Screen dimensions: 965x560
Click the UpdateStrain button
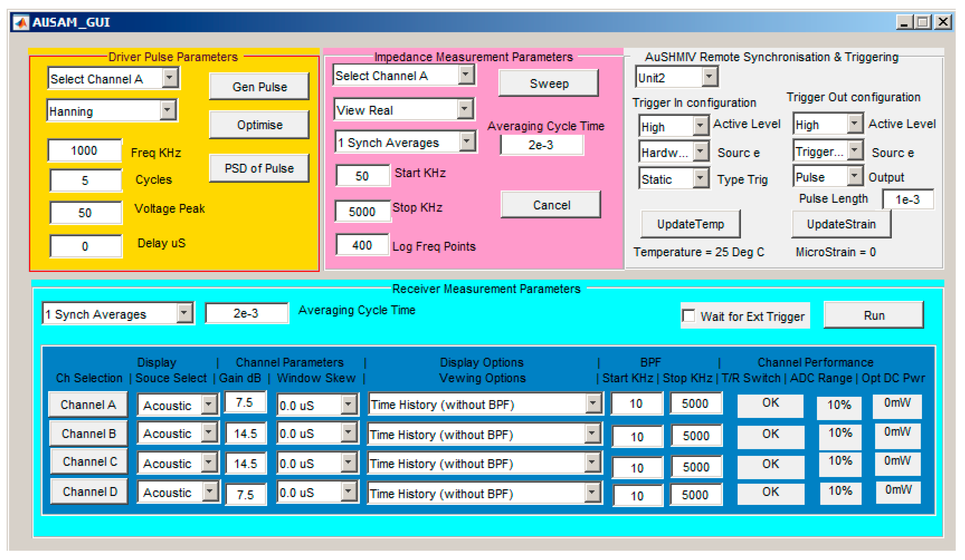[841, 224]
